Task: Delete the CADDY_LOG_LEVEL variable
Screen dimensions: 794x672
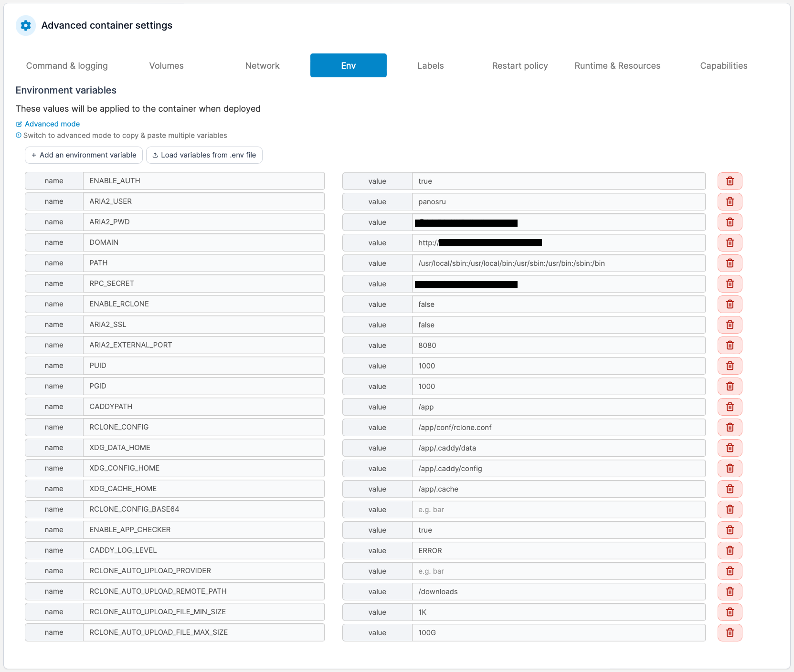Action: click(x=730, y=550)
